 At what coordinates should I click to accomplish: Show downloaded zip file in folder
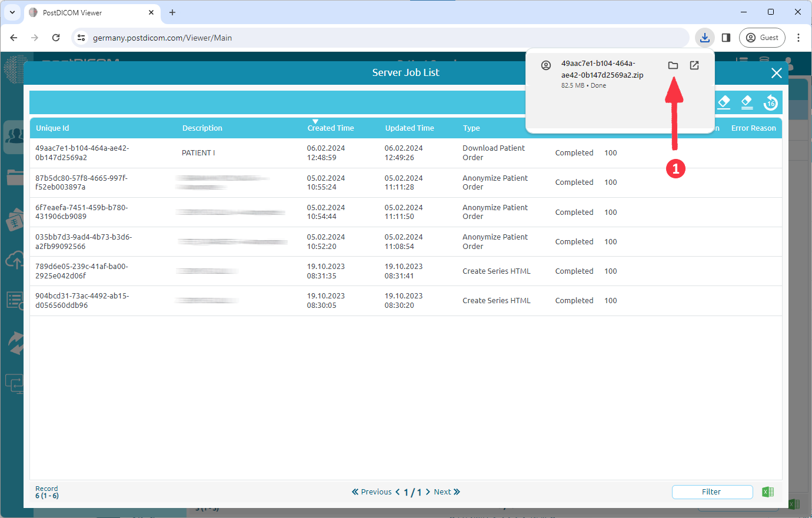pos(673,65)
